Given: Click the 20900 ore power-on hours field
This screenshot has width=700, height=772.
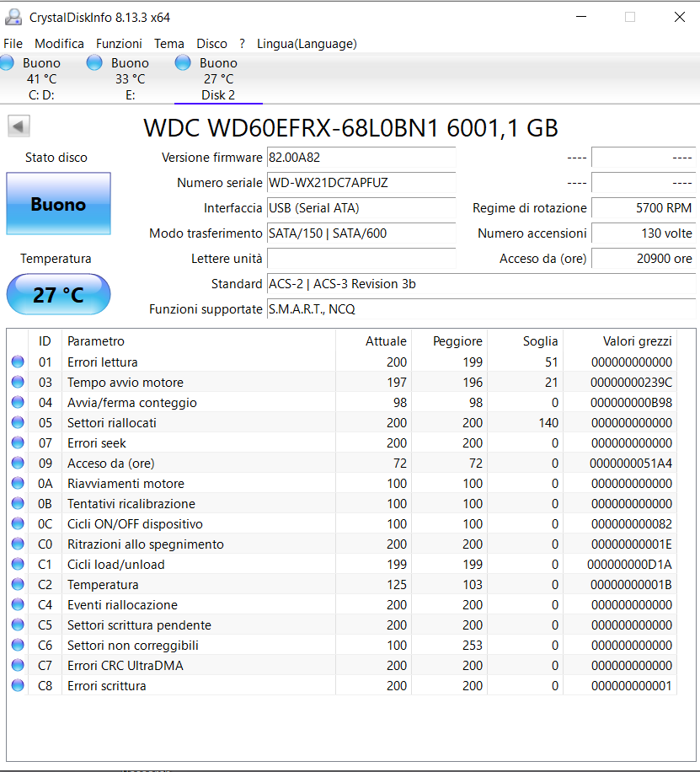Looking at the screenshot, I should click(x=644, y=259).
